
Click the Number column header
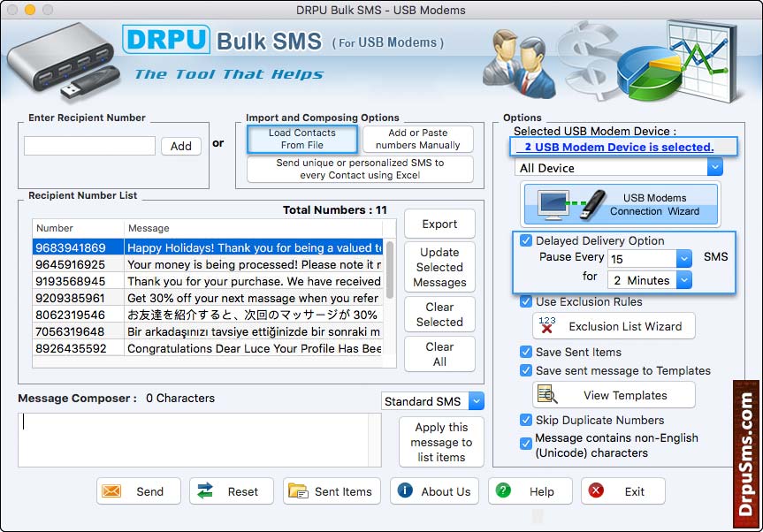click(78, 228)
